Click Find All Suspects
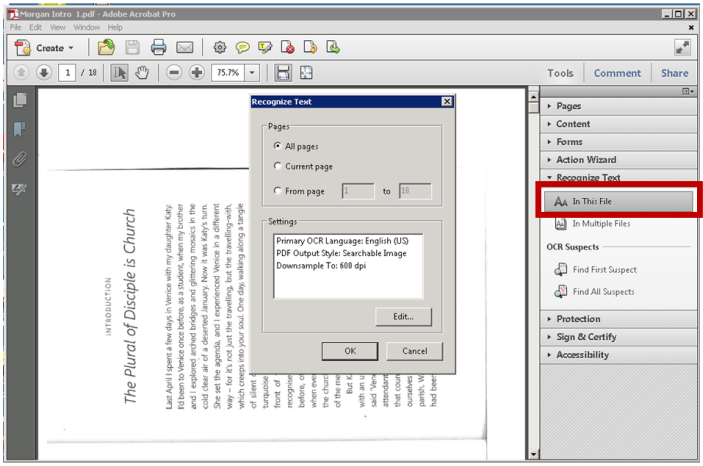Screen dimensions: 703x466 point(602,292)
